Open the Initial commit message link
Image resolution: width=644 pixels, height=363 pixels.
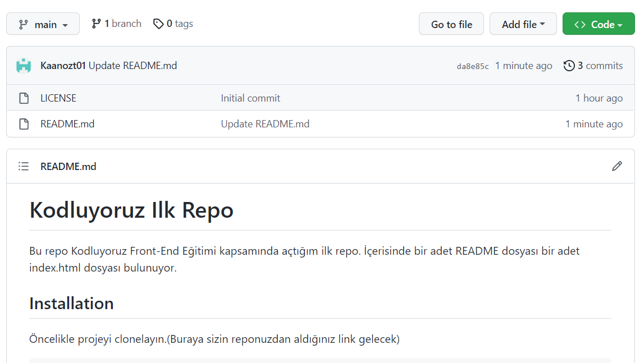pyautogui.click(x=250, y=98)
